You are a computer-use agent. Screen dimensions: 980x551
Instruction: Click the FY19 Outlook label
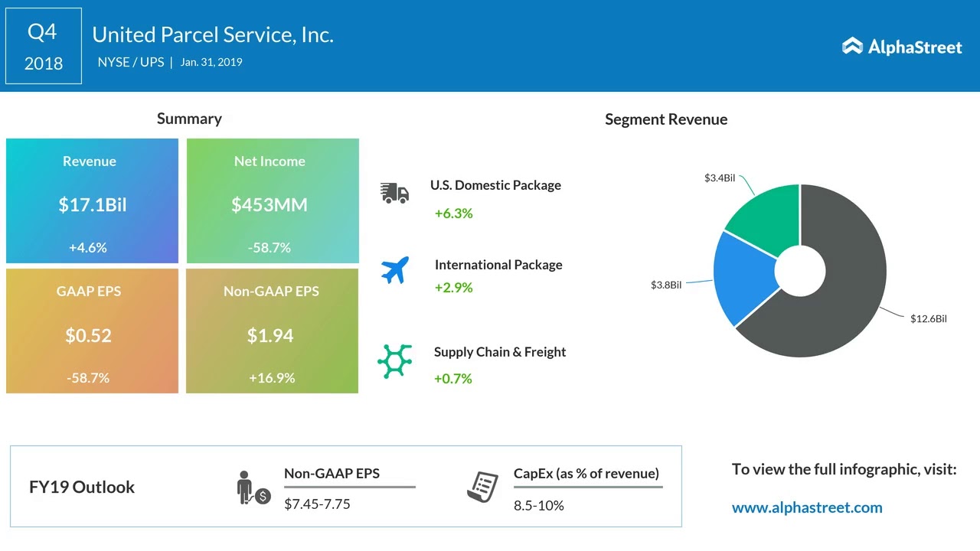82,487
